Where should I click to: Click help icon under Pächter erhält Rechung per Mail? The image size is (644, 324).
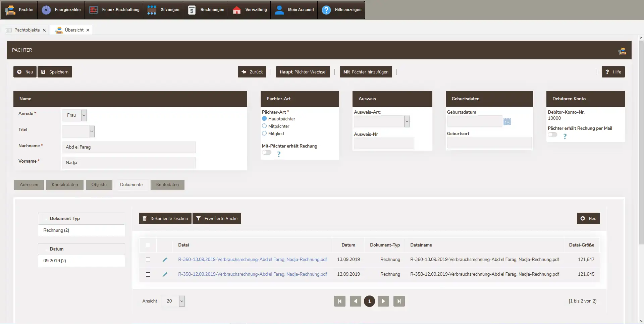[565, 137]
